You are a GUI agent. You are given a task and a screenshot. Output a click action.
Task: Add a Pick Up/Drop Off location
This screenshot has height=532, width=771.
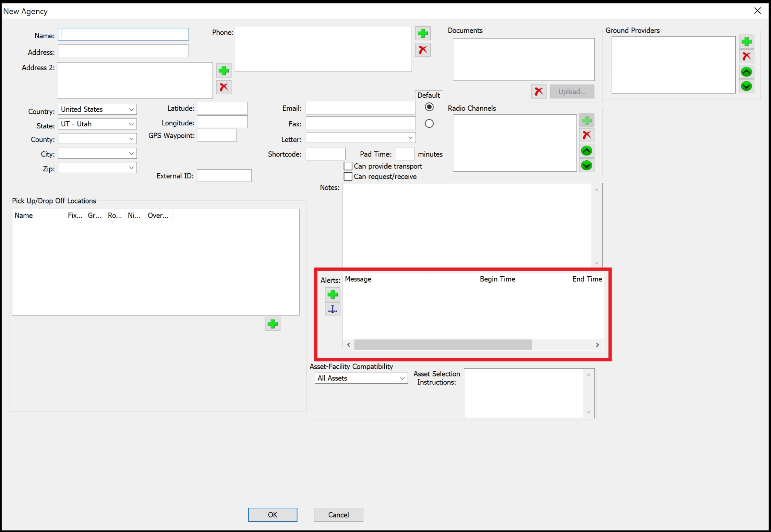click(273, 324)
